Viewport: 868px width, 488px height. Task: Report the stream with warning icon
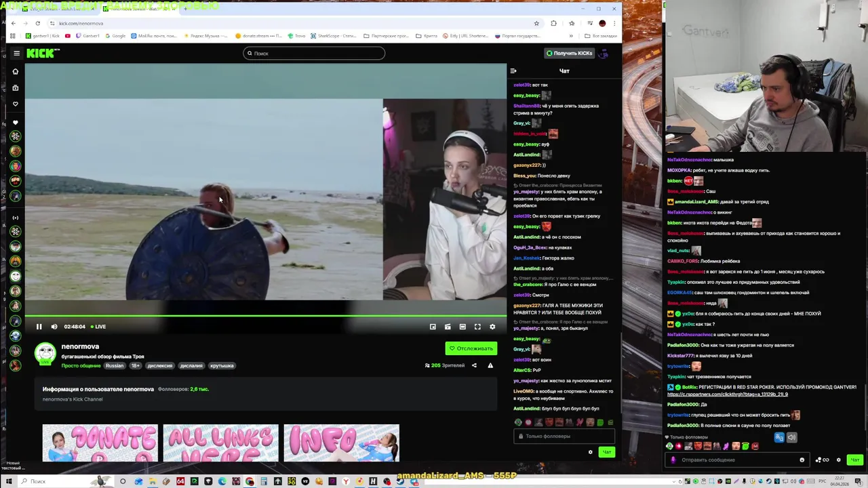pos(490,365)
